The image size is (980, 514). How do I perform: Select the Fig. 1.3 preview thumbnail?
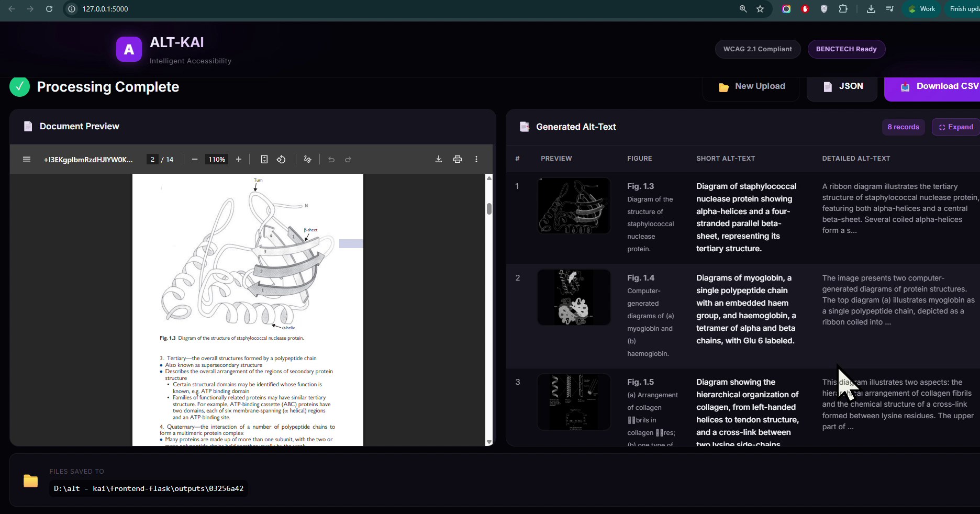(574, 206)
